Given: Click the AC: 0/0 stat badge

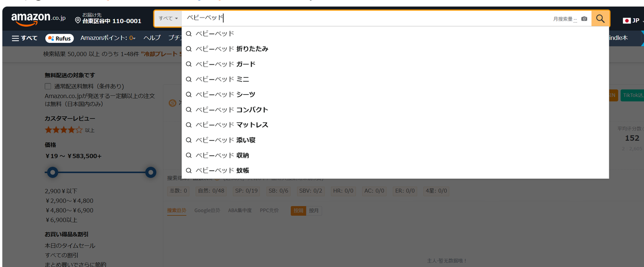Looking at the screenshot, I should [x=374, y=191].
